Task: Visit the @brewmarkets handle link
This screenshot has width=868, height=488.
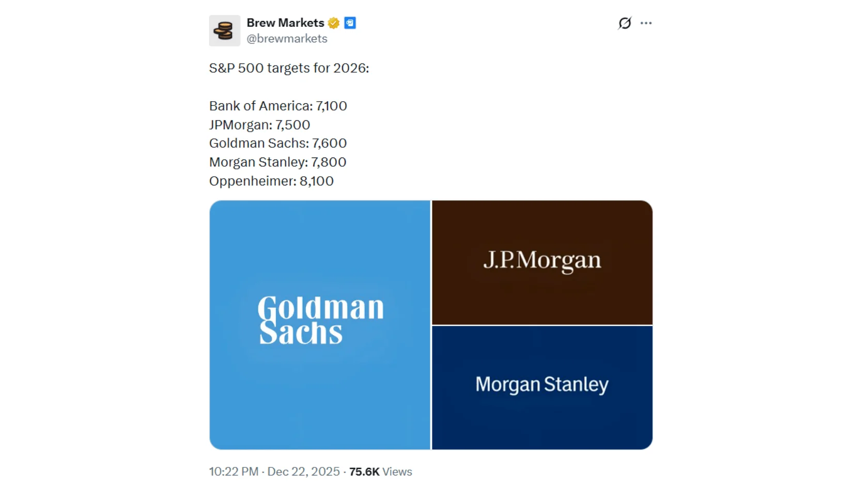Action: click(287, 39)
